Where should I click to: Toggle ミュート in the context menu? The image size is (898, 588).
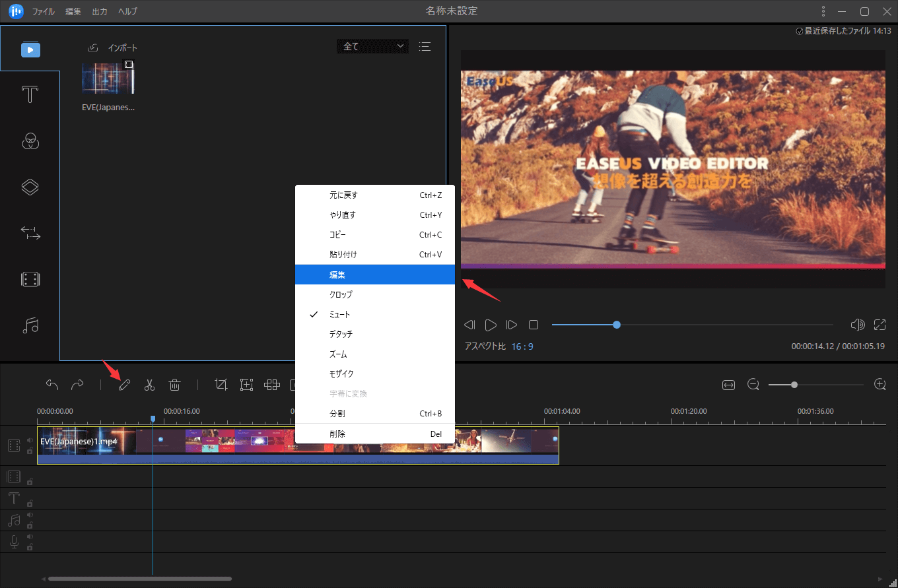click(x=375, y=314)
